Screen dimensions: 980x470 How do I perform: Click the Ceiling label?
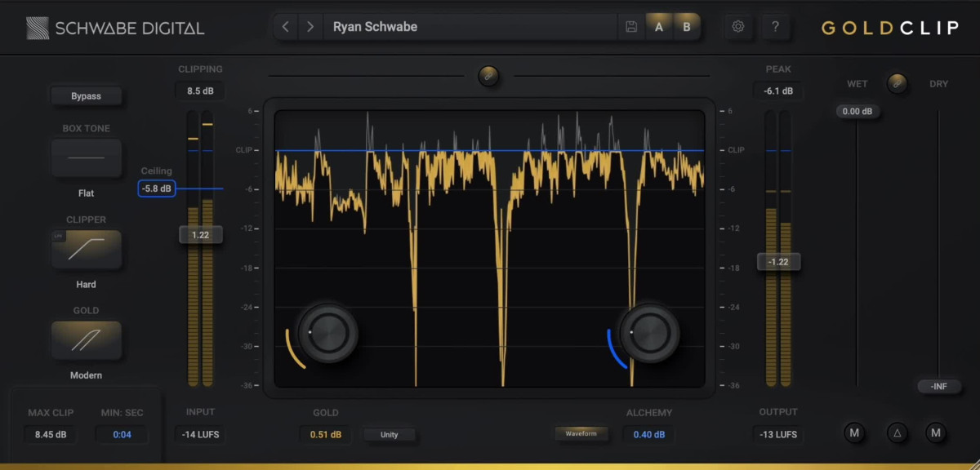tap(157, 171)
